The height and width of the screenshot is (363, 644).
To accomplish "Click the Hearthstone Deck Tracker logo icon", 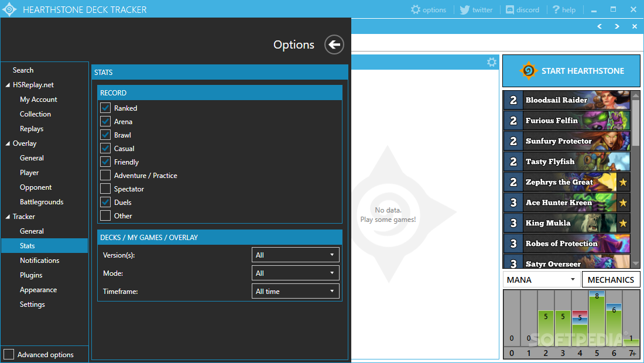I will [9, 9].
